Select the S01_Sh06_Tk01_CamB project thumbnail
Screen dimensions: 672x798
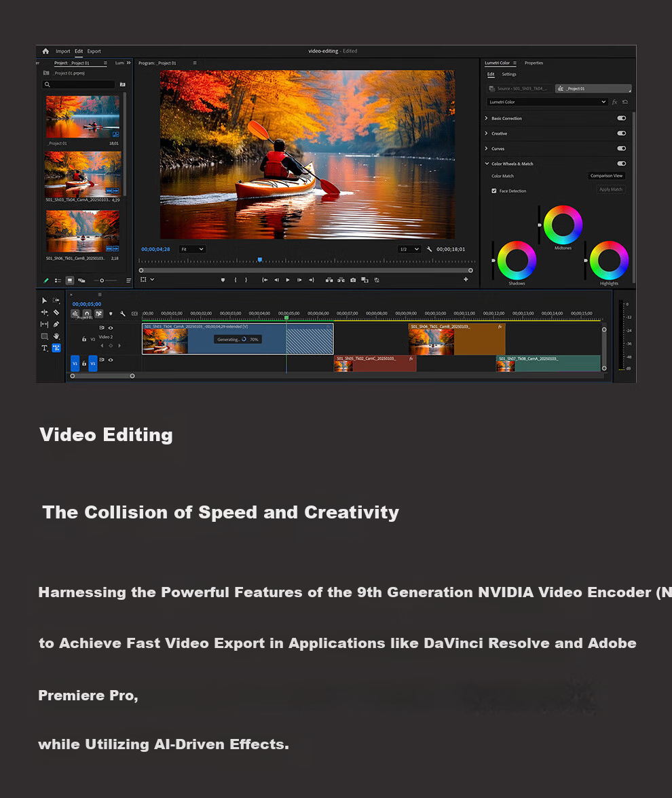click(x=83, y=231)
